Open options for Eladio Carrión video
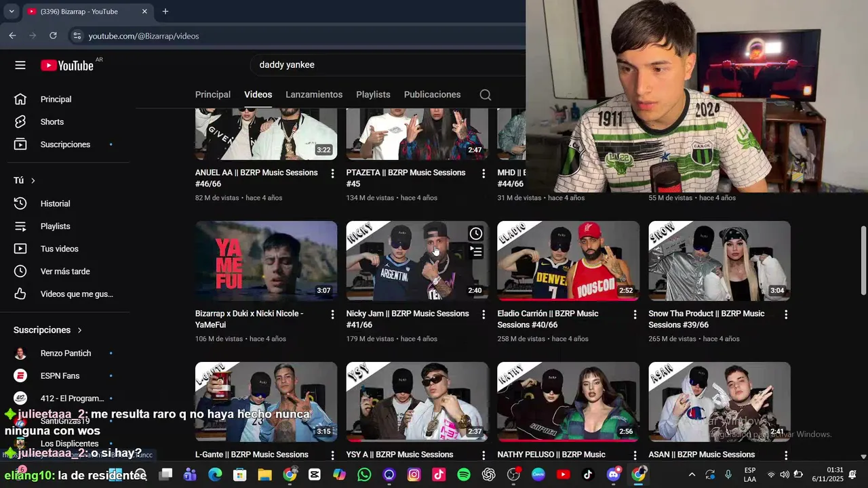Image resolution: width=868 pixels, height=488 pixels. click(635, 314)
